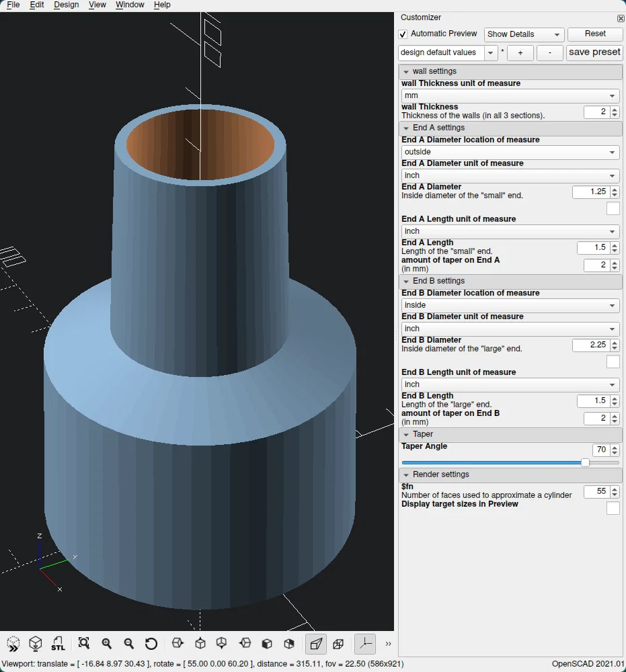
Task: Click the save preset button
Action: [594, 52]
